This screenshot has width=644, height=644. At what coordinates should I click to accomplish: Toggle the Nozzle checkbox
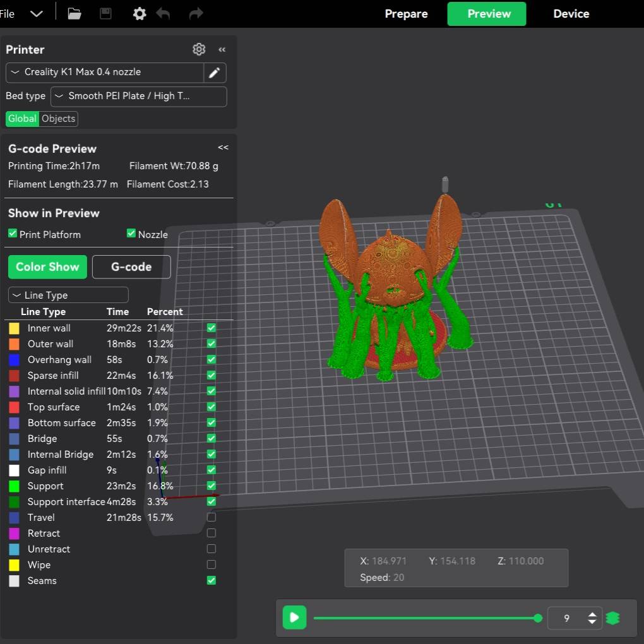click(x=131, y=234)
